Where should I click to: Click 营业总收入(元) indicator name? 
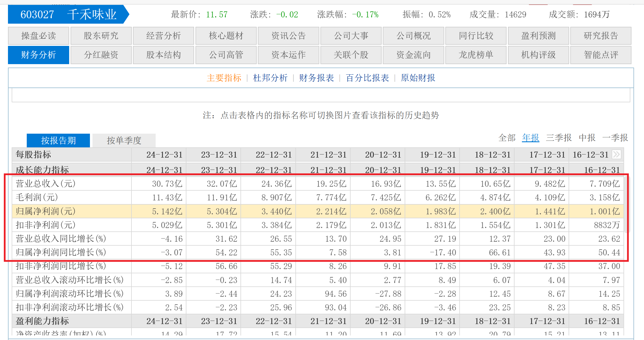click(x=46, y=184)
